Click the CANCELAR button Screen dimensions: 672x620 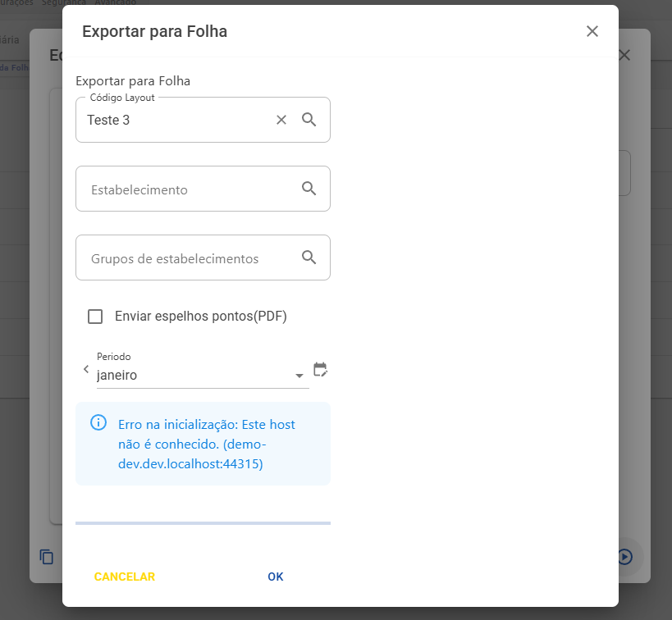tap(125, 577)
